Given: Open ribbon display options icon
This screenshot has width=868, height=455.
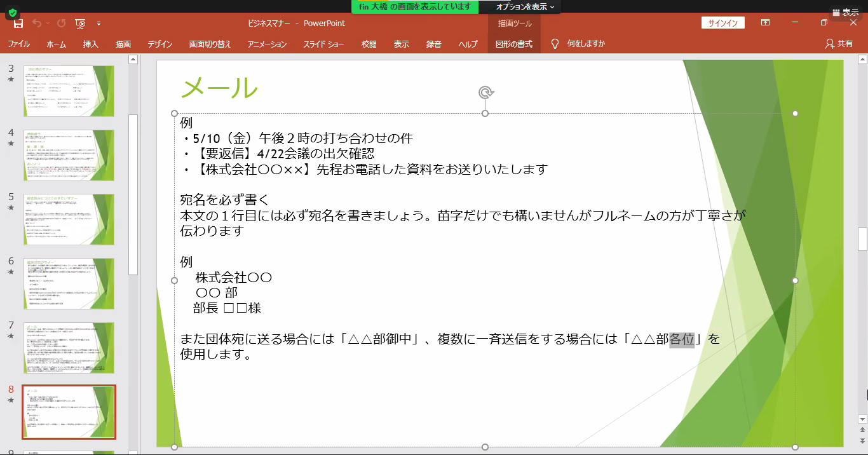Looking at the screenshot, I should click(766, 23).
